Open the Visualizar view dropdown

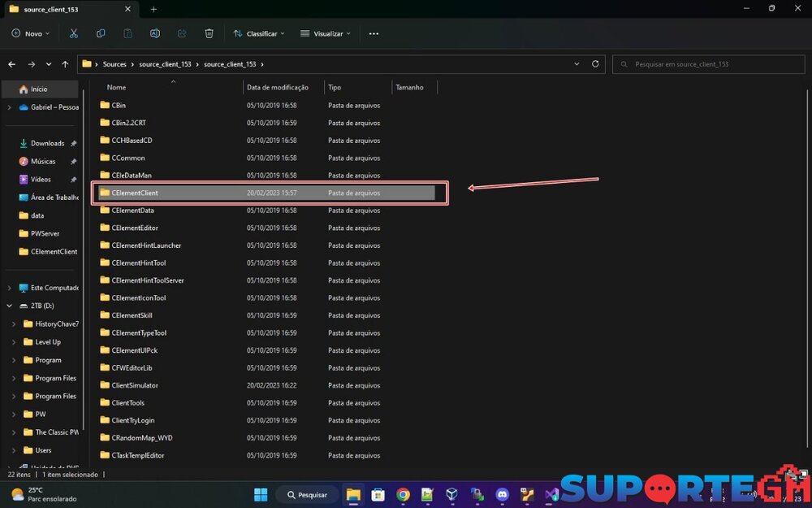tap(326, 33)
